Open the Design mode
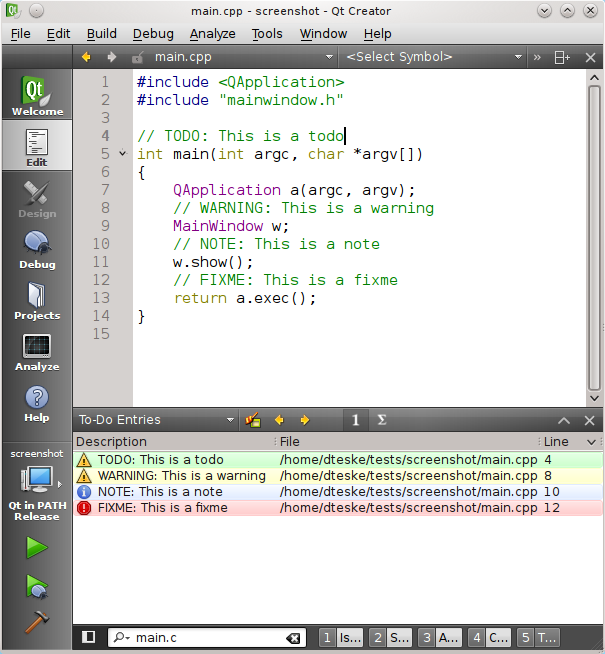 (x=37, y=199)
